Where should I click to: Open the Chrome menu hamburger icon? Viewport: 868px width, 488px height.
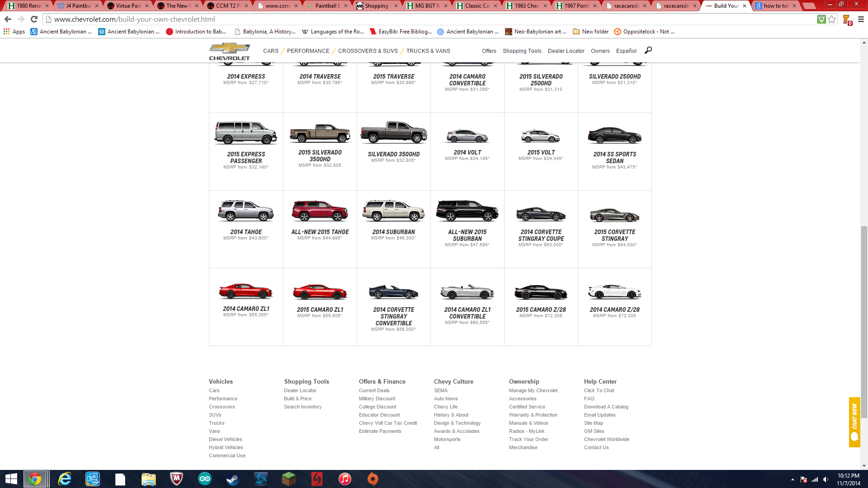pos(861,19)
